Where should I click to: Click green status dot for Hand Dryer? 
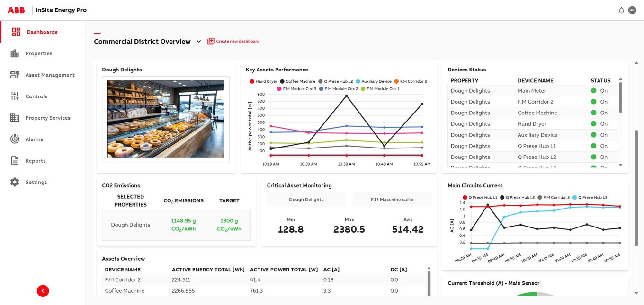pyautogui.click(x=593, y=124)
